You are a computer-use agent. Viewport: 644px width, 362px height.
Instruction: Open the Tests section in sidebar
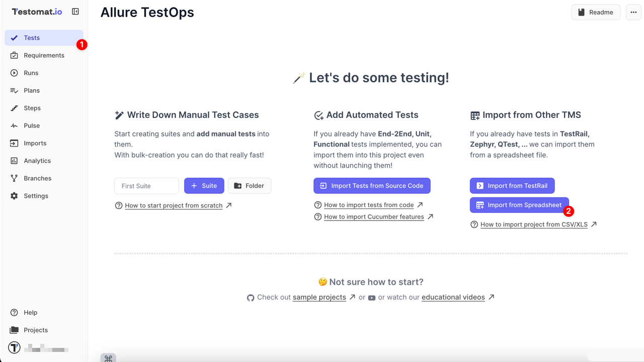coord(32,38)
